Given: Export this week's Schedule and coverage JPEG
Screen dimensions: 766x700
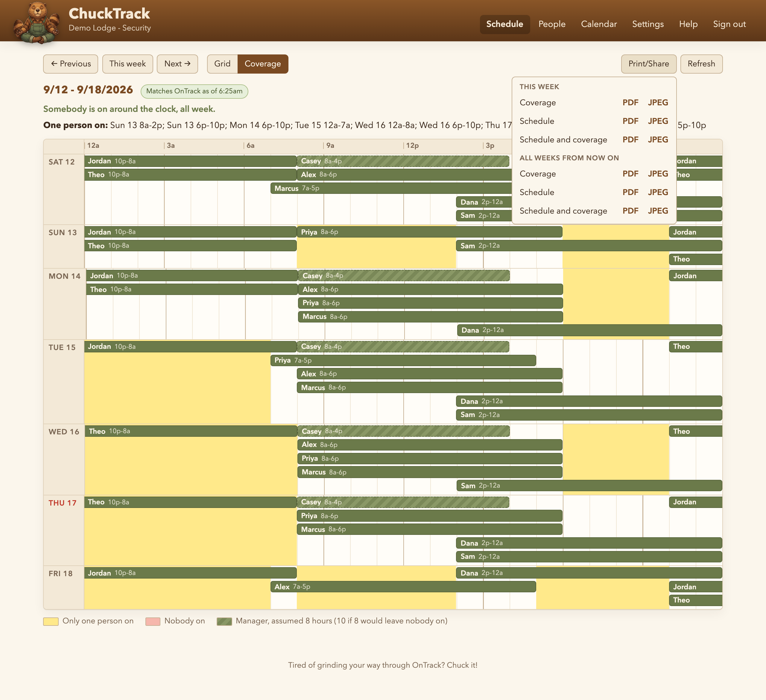Looking at the screenshot, I should coord(658,140).
